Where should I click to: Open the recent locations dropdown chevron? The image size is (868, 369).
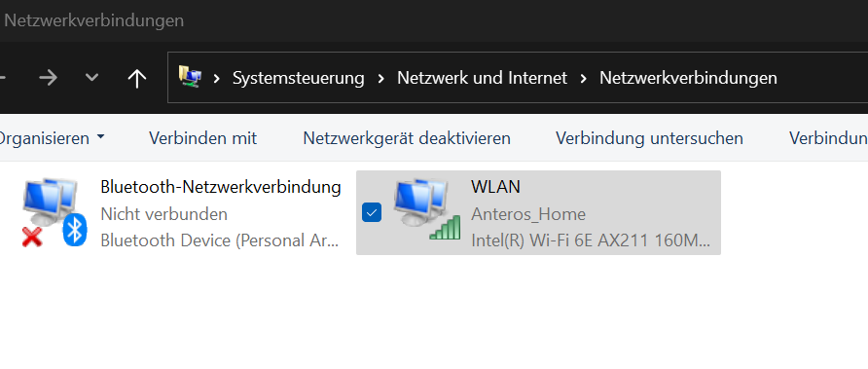coord(91,78)
